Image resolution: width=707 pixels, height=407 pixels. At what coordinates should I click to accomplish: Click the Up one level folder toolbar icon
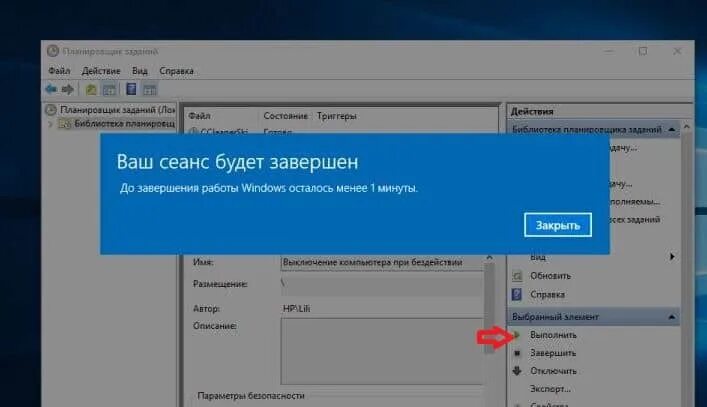pos(92,89)
